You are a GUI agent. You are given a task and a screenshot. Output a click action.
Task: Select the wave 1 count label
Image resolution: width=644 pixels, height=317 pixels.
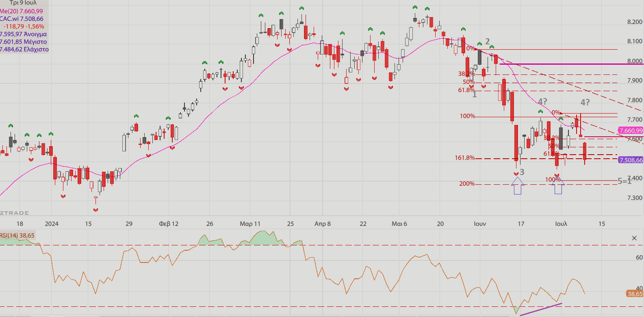[475, 94]
